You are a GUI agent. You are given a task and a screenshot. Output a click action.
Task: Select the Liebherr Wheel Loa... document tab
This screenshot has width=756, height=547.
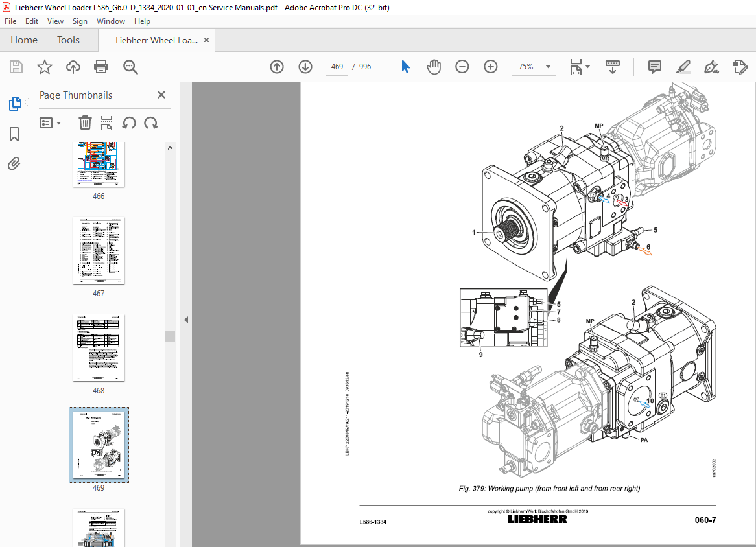(156, 40)
